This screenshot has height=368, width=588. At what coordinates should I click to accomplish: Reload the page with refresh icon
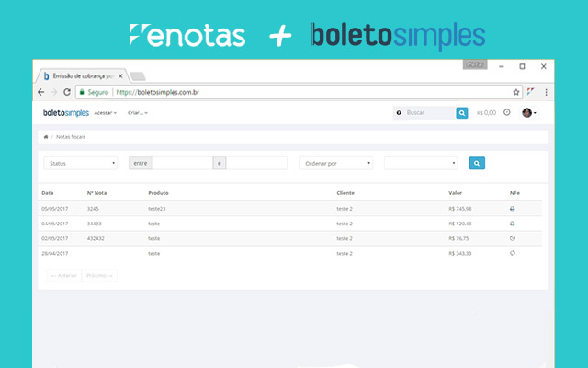point(67,92)
